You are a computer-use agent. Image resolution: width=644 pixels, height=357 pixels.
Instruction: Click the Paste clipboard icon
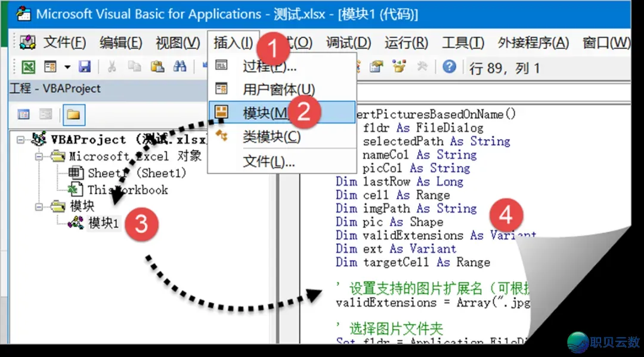[157, 67]
